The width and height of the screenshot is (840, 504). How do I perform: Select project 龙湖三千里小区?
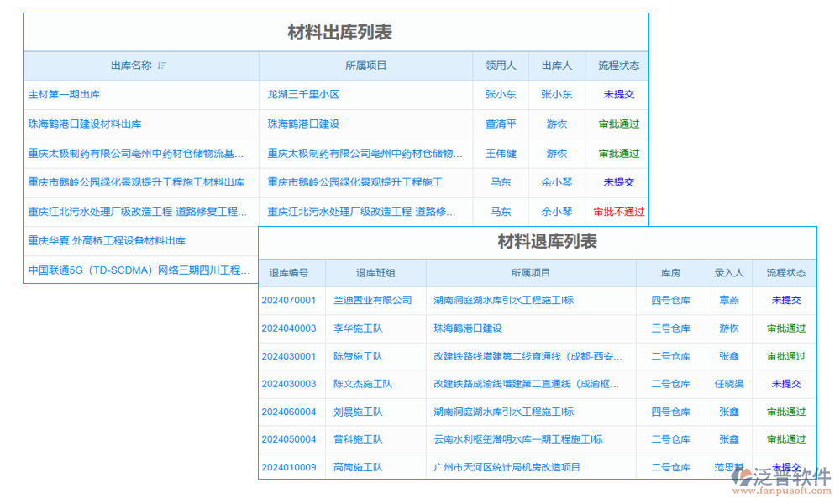click(302, 94)
